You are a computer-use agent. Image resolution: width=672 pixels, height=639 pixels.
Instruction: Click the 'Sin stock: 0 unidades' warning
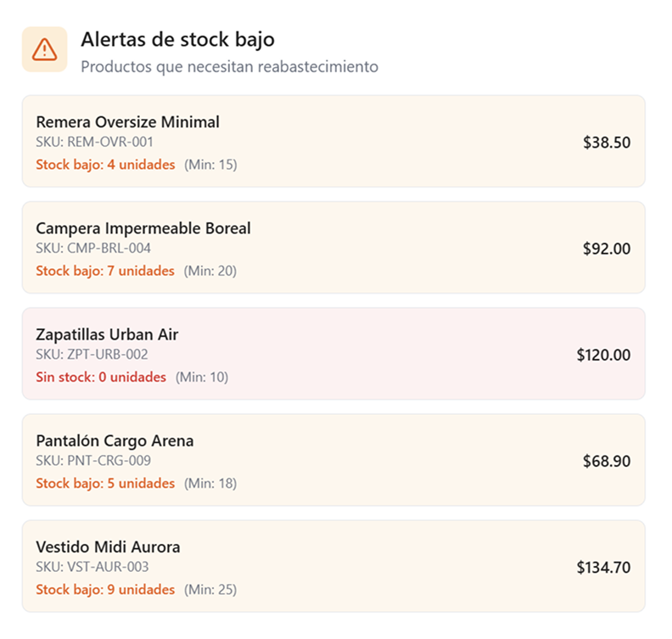101,377
